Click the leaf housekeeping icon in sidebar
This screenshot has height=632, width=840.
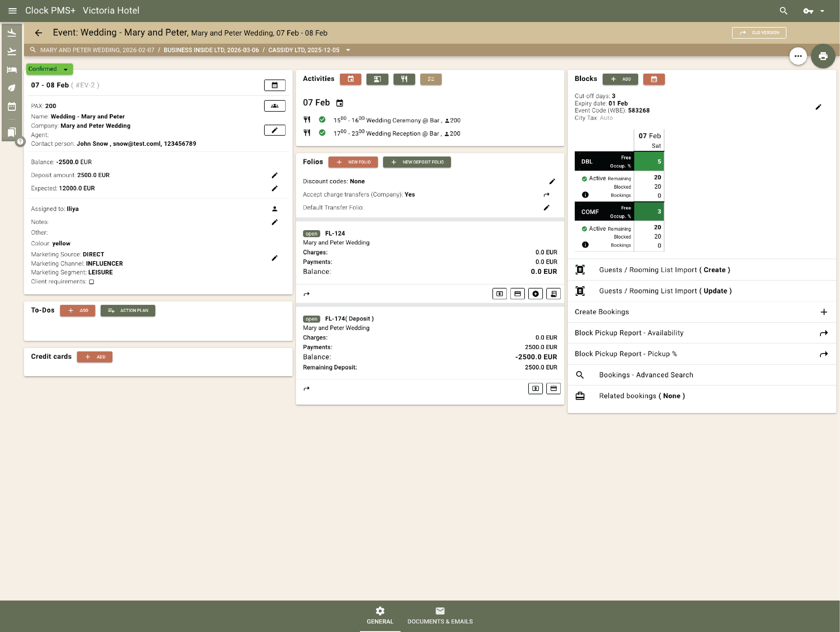11,88
